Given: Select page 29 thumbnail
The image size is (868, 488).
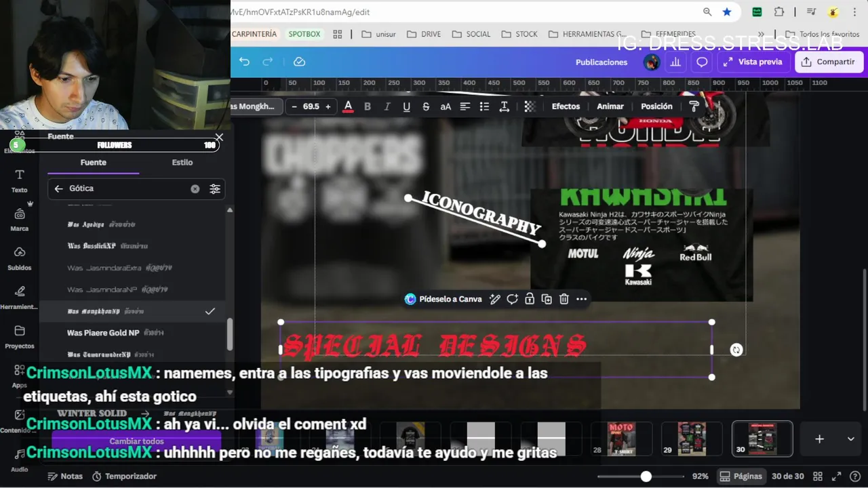Looking at the screenshot, I should point(691,439).
